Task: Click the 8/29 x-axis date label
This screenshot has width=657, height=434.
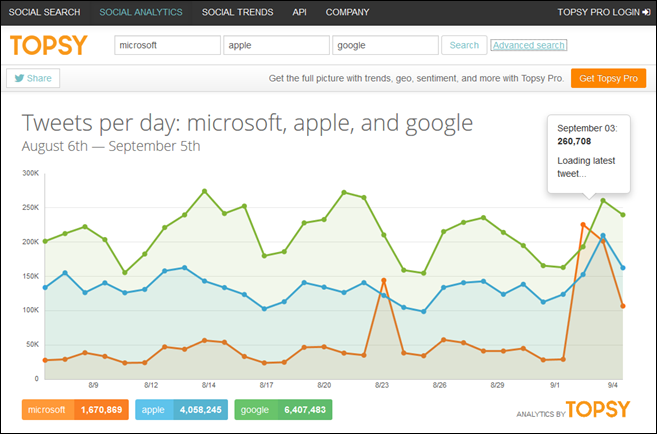Action: (x=497, y=385)
